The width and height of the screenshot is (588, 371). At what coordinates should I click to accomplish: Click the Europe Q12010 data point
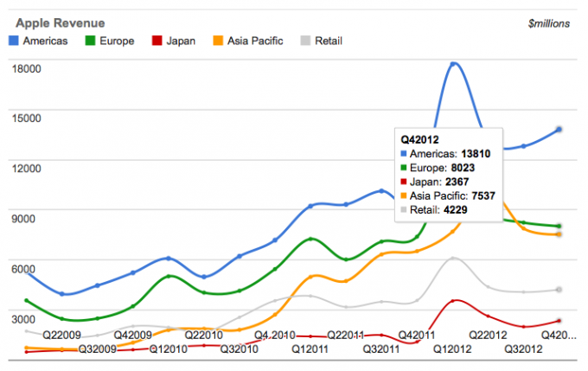(169, 277)
